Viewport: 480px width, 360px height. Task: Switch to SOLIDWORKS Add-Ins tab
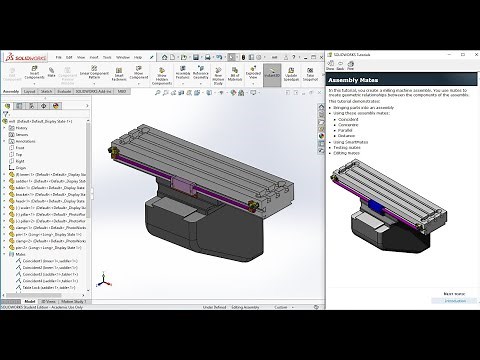pyautogui.click(x=94, y=91)
